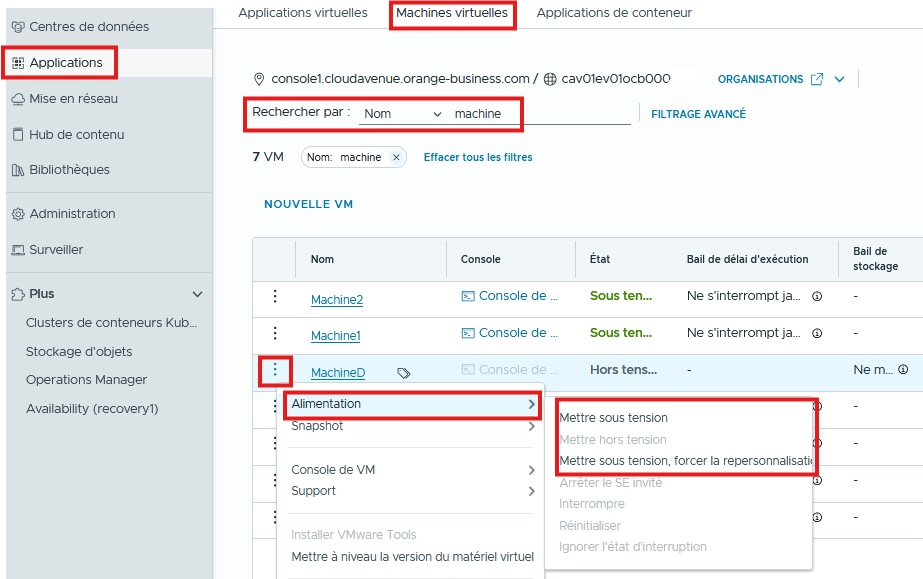The image size is (923, 579).
Task: Collapse the Plus section in sidebar
Action: (197, 294)
